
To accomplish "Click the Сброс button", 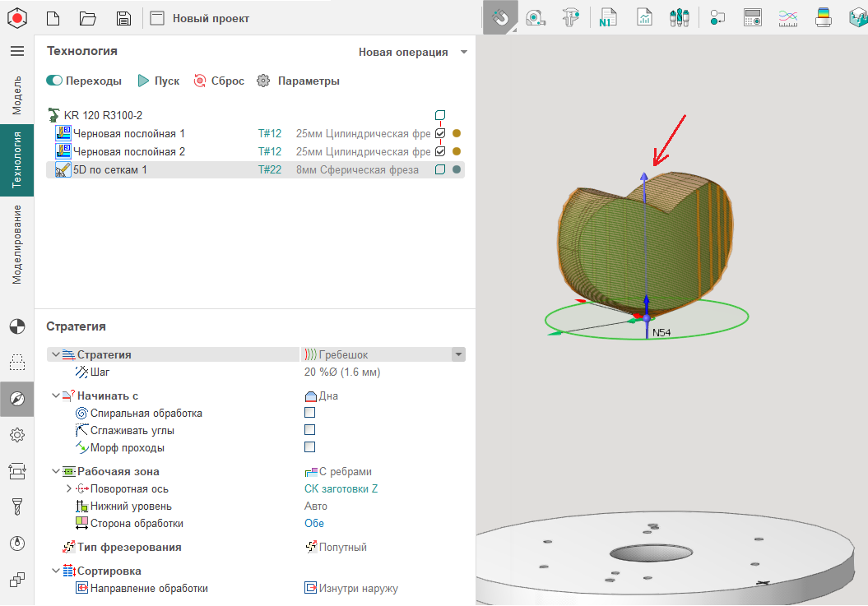I will pos(219,81).
